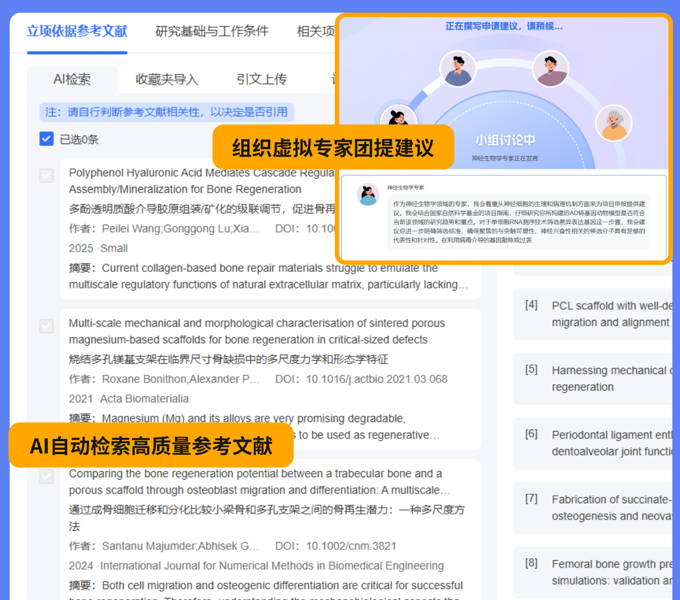The height and width of the screenshot is (600, 680).
Task: Click the 小组讨论中 status circle
Action: click(x=505, y=140)
